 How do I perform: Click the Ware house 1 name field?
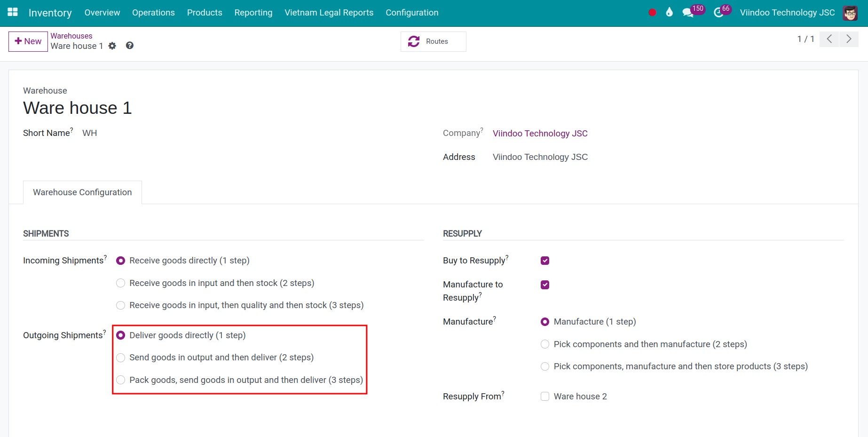pyautogui.click(x=78, y=108)
